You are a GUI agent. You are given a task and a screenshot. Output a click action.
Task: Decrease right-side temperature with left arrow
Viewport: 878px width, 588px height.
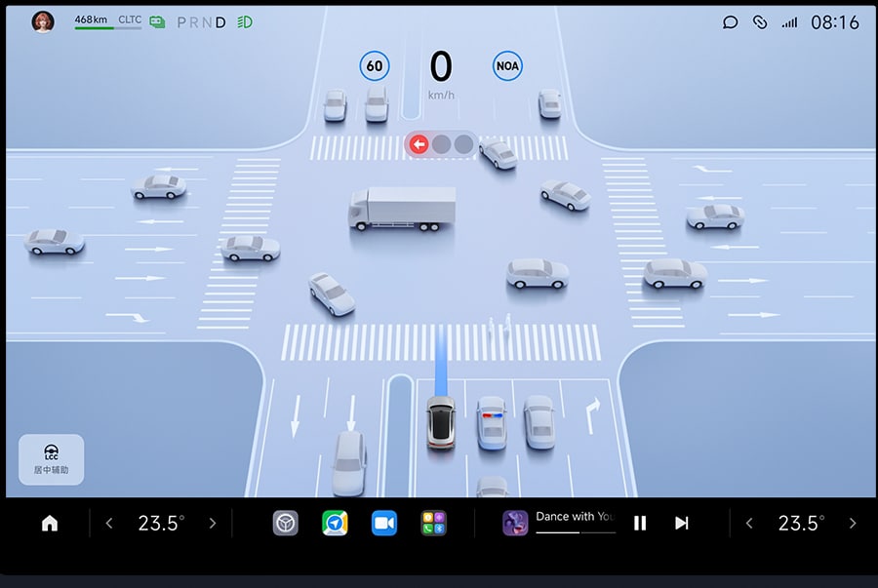749,524
